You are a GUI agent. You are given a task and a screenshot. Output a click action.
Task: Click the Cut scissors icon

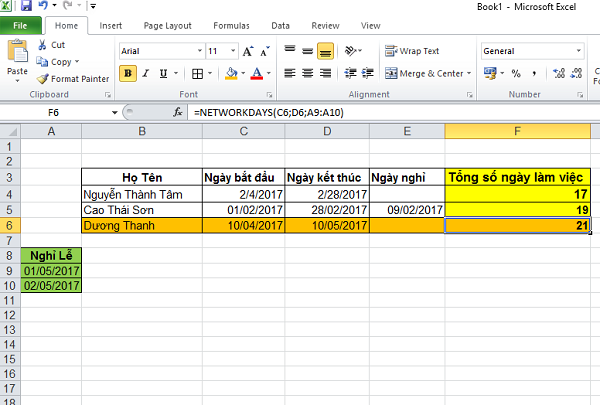click(42, 45)
